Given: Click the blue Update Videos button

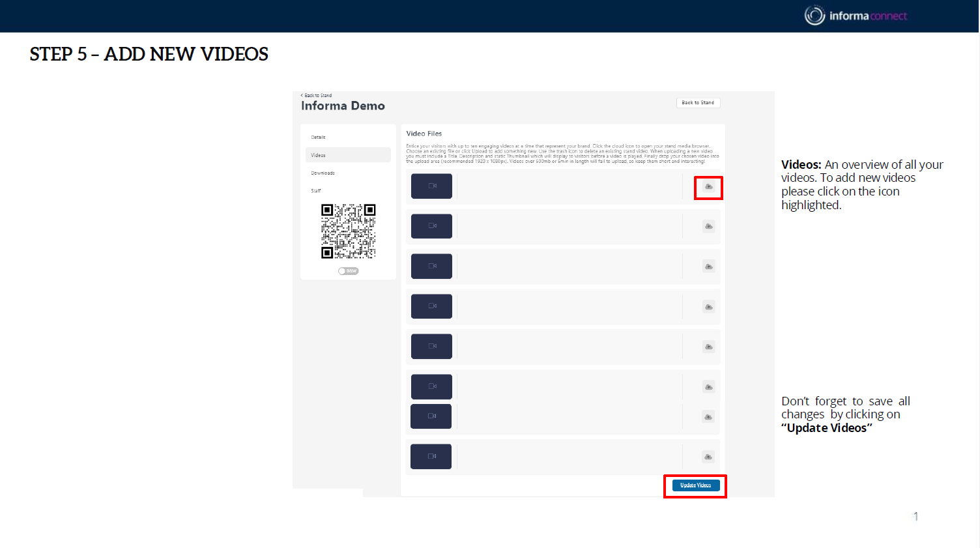Looking at the screenshot, I should pos(695,485).
